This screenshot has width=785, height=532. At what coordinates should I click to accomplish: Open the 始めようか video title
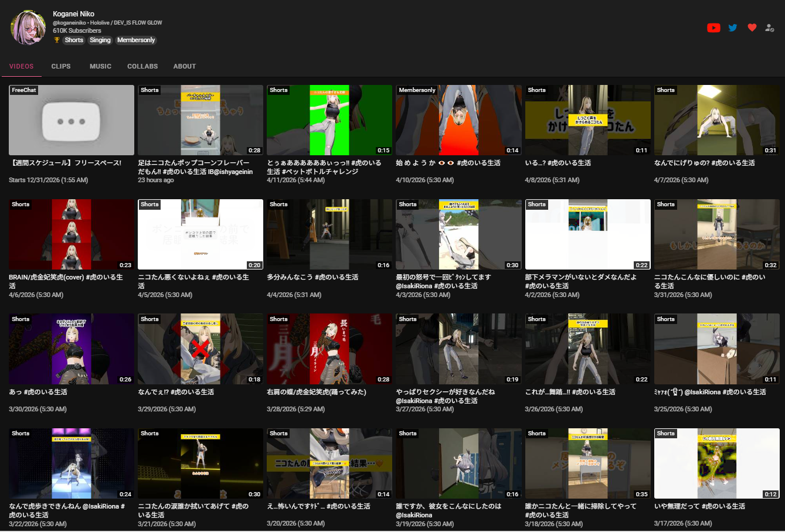coord(448,163)
